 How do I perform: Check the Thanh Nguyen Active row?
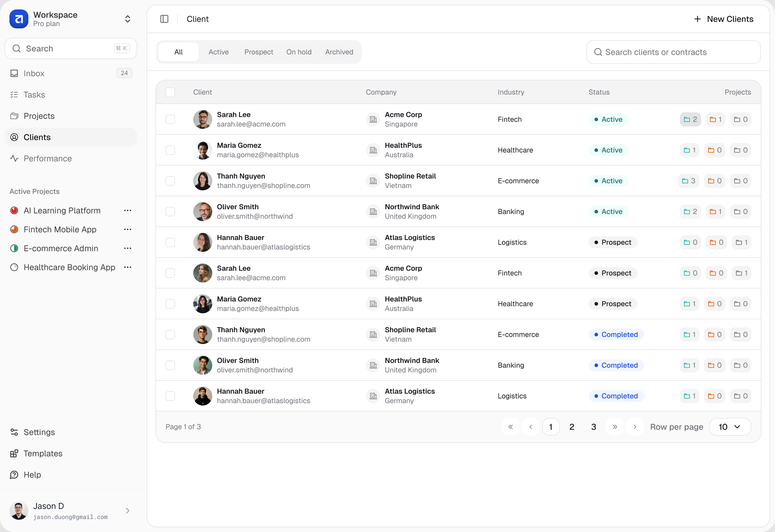(170, 181)
